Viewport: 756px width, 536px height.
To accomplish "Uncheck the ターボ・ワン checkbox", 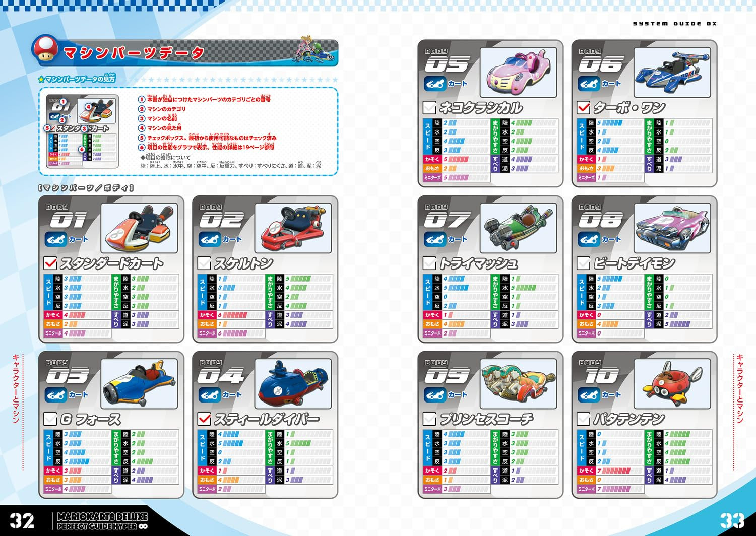I will [583, 107].
